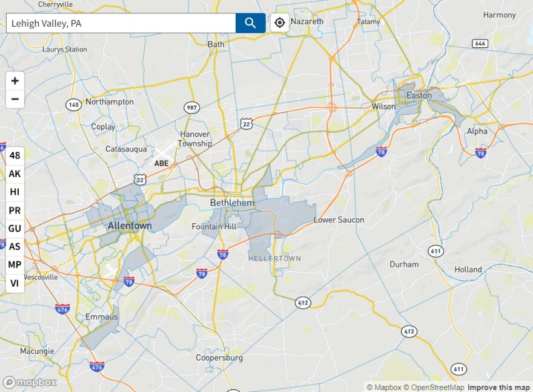Screen dimensions: 533x392
Task: Click the ABE airport marker
Action: [x=162, y=163]
